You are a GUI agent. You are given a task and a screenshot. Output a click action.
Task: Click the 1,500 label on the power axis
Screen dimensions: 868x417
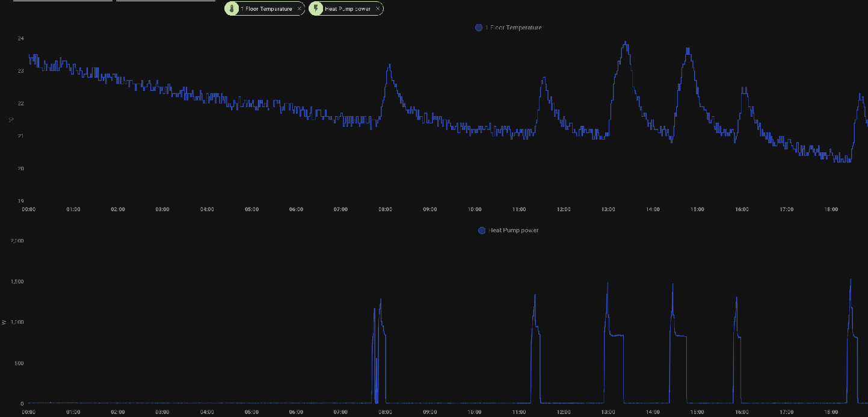coord(17,282)
